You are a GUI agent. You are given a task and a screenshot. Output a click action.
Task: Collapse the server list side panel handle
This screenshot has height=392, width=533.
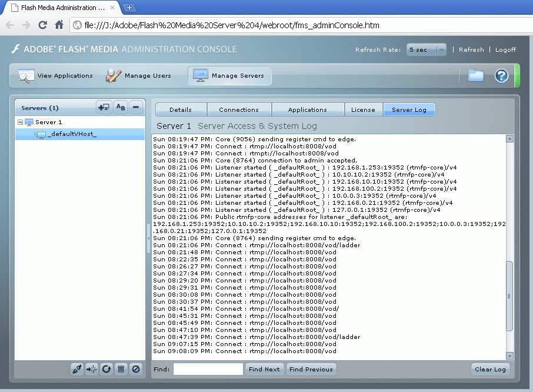(148, 238)
